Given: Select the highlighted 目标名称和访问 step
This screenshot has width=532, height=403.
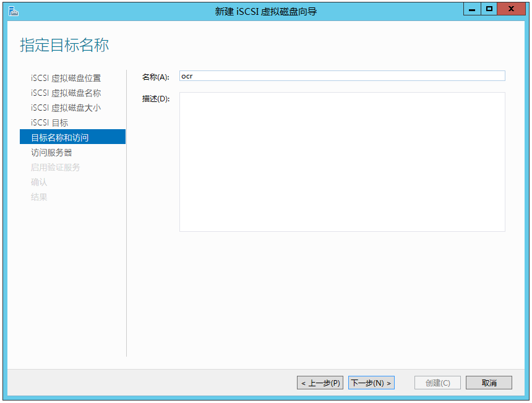Looking at the screenshot, I should tap(72, 137).
